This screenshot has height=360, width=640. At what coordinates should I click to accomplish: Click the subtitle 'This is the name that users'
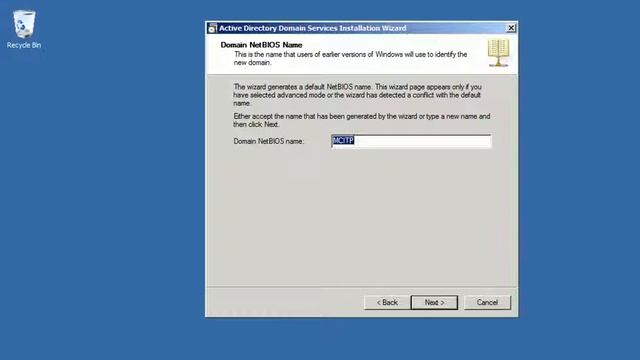tap(350, 58)
